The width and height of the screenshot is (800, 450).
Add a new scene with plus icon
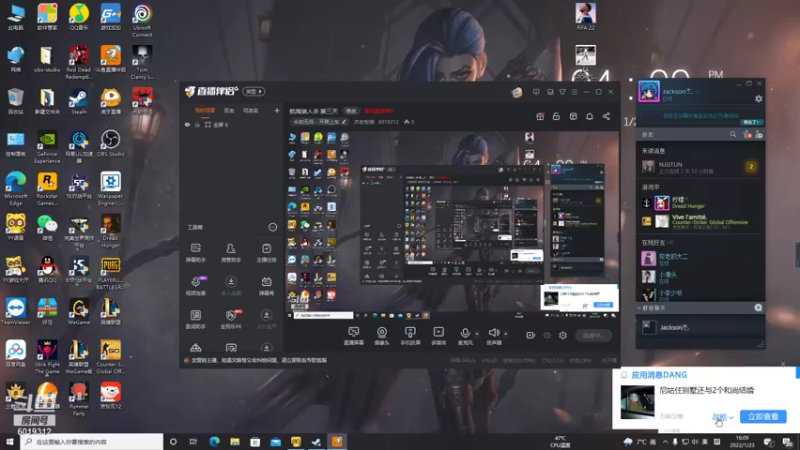277,110
